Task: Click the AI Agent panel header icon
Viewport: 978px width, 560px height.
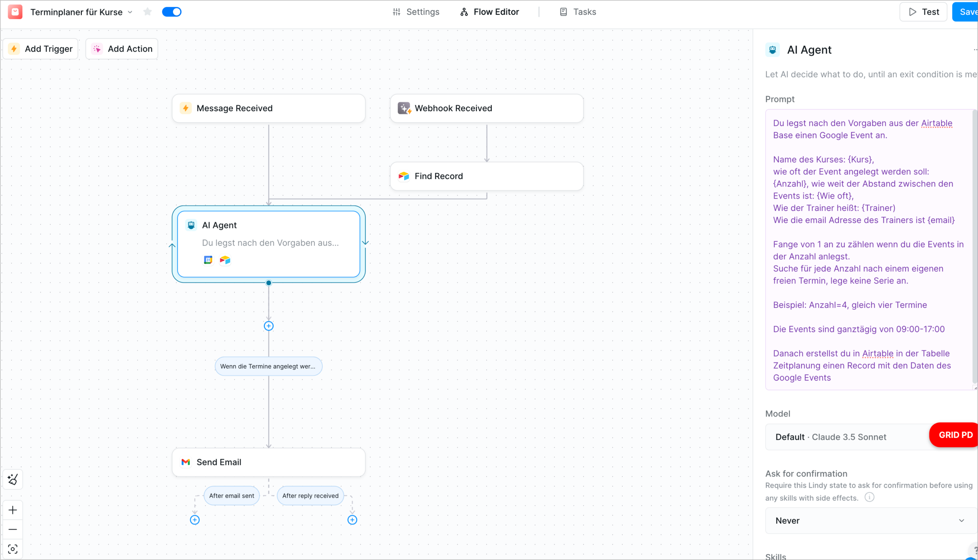Action: [x=772, y=50]
